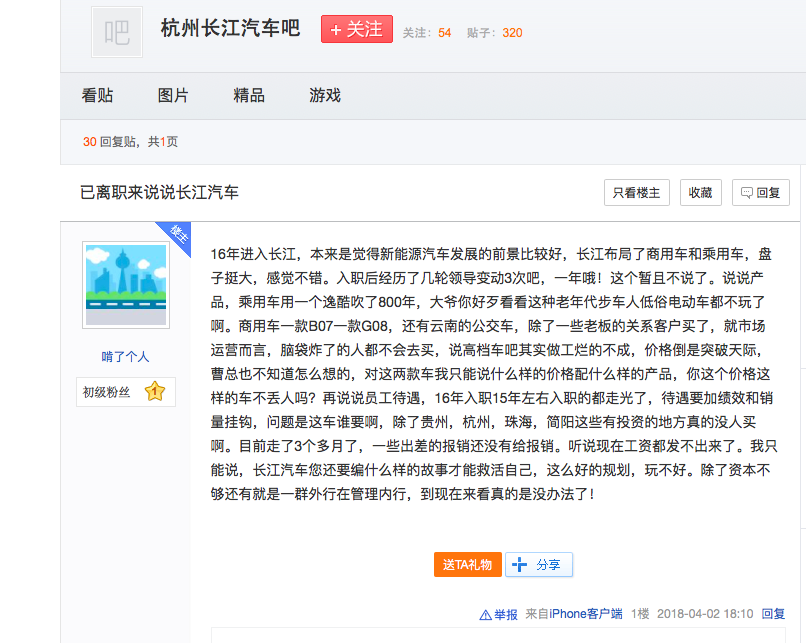The height and width of the screenshot is (643, 806).
Task: Switch to the 游戏 tab
Action: point(325,96)
